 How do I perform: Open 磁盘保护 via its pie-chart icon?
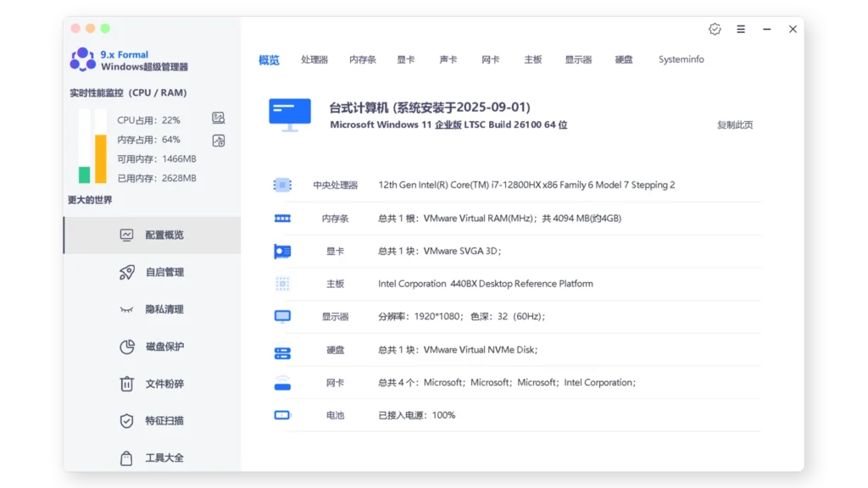127,347
